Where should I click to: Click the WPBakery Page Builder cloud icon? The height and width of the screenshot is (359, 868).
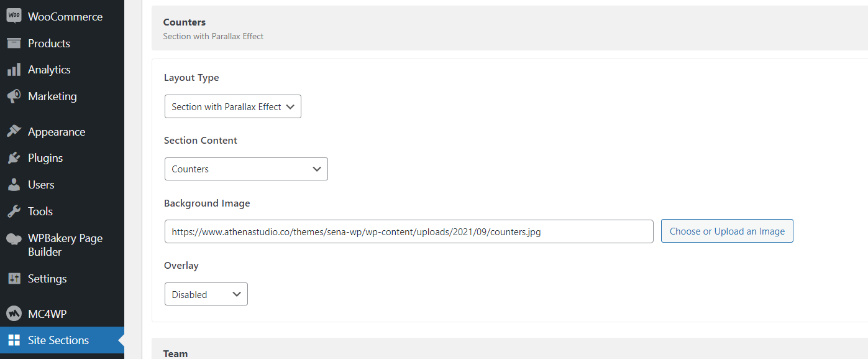14,239
